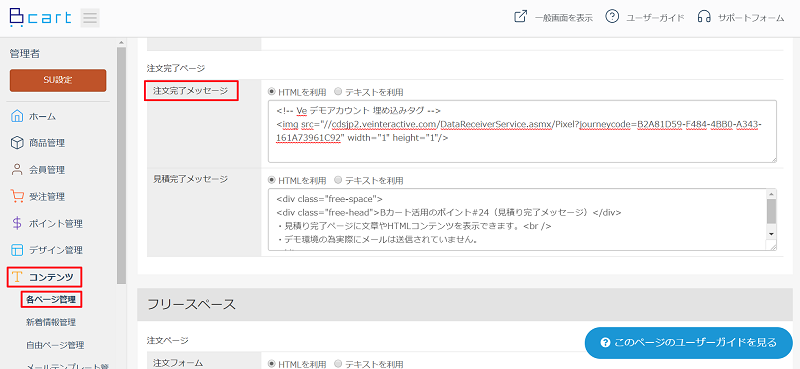Click the 見積完了メッセージ textarea scroll down arrow

(x=771, y=233)
